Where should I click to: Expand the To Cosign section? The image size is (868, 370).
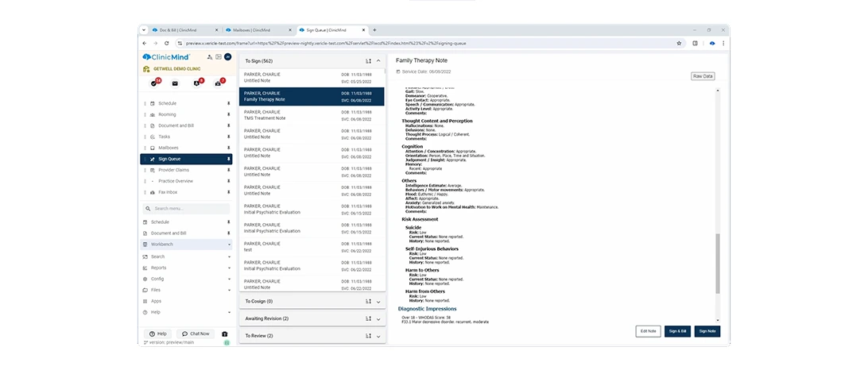click(378, 302)
